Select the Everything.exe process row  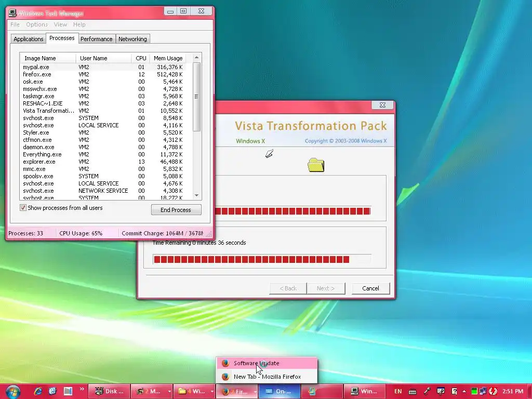pyautogui.click(x=103, y=154)
